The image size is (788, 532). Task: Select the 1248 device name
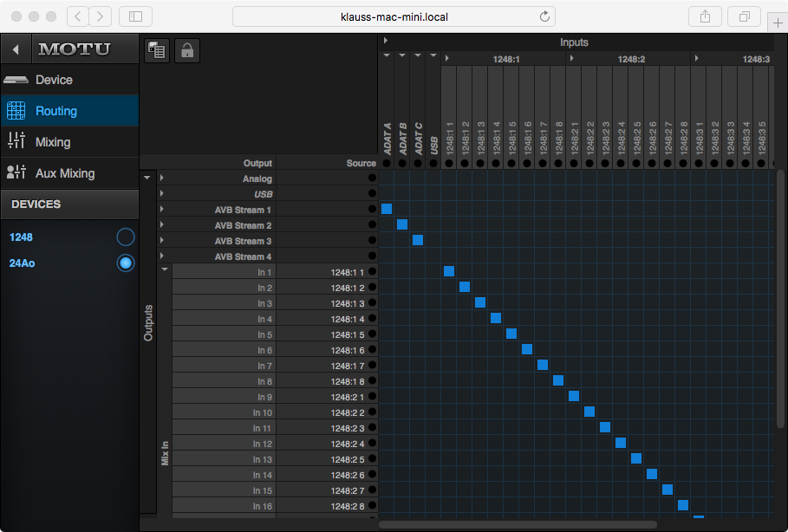[x=21, y=237]
